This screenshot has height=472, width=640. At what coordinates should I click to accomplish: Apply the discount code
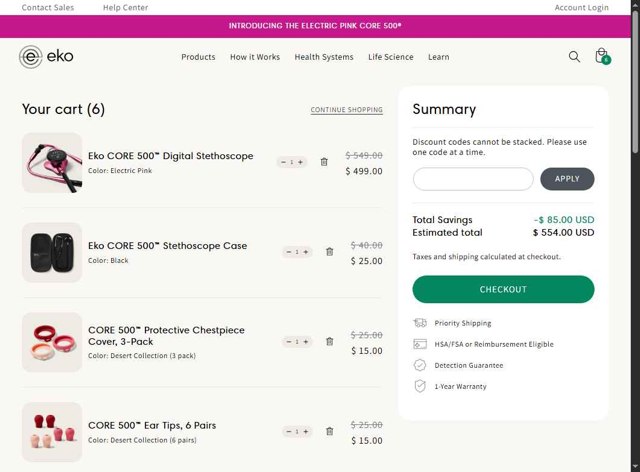(x=567, y=179)
